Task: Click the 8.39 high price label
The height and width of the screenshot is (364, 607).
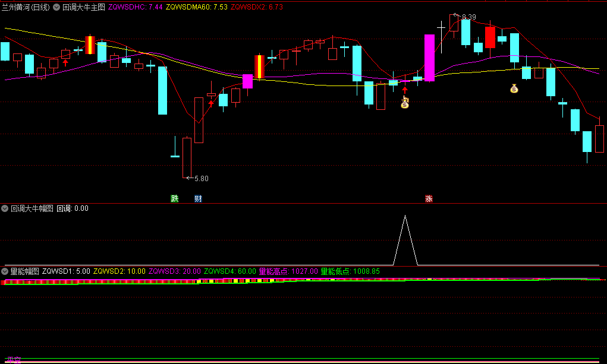Action: [x=468, y=17]
